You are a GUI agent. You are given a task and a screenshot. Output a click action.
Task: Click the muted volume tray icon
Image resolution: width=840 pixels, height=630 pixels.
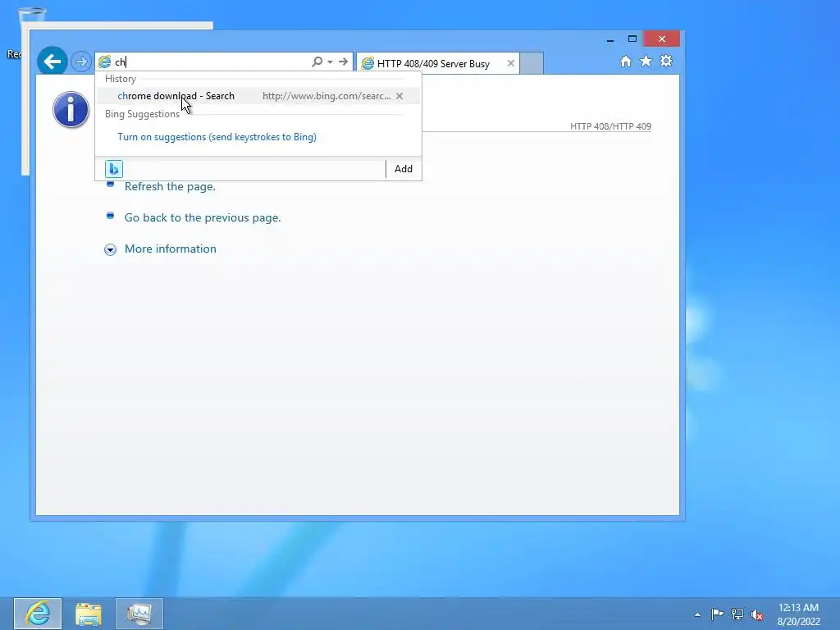757,614
